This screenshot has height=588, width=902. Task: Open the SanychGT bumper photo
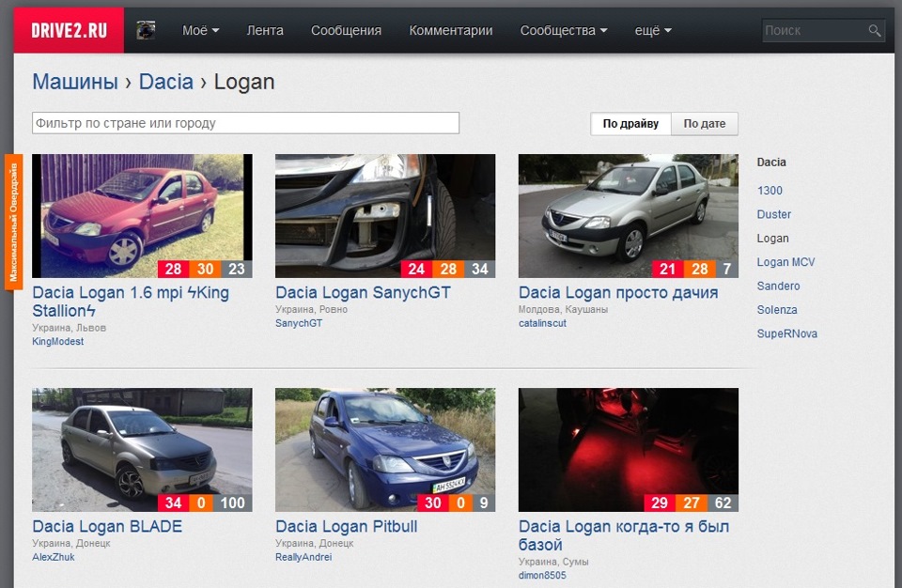pyautogui.click(x=385, y=216)
